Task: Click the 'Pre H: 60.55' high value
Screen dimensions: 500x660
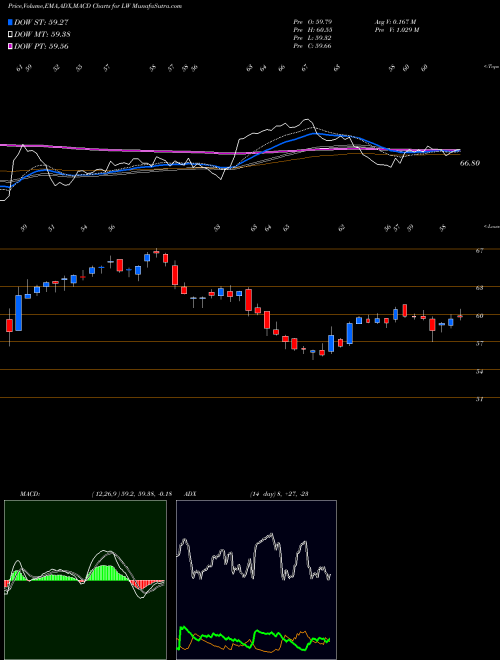Action: pyautogui.click(x=312, y=30)
